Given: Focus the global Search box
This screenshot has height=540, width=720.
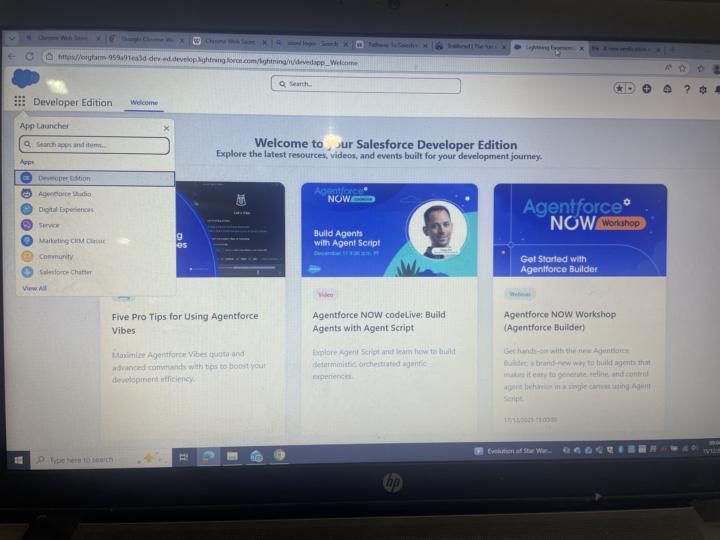Looking at the screenshot, I should 366,85.
